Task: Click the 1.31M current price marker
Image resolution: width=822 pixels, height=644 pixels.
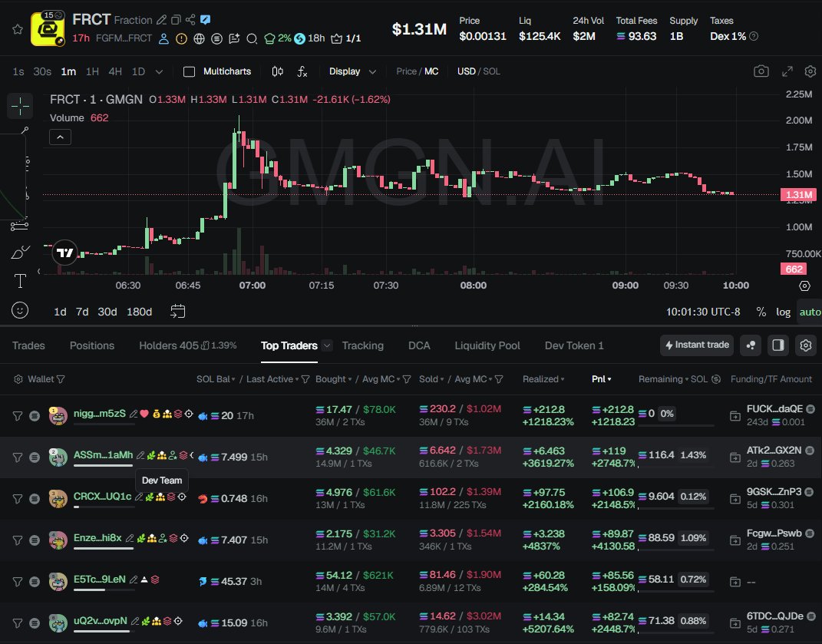Action: coord(798,195)
